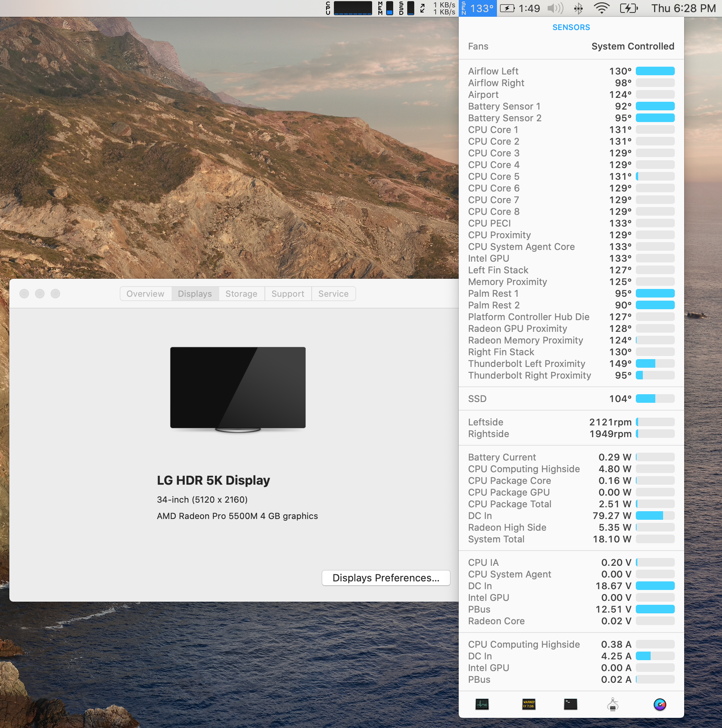Click the CPU Proximity sensor row
722x728 pixels.
click(571, 235)
